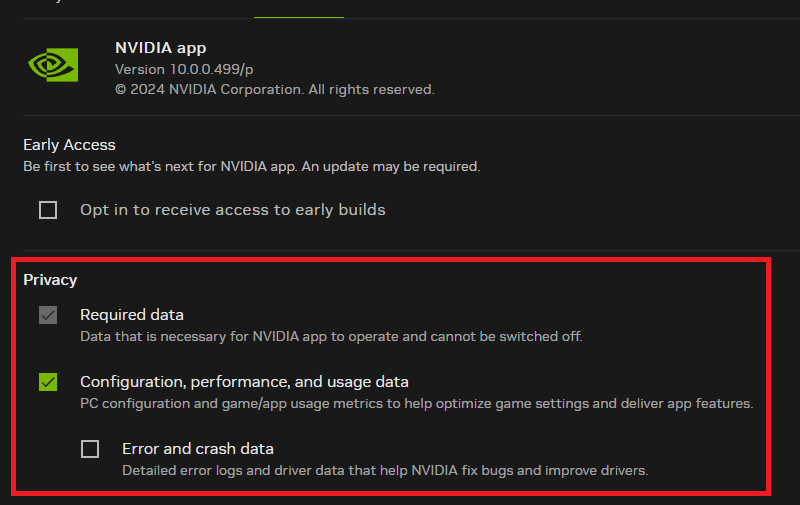Click 'Be first to see what's next' description

pyautogui.click(x=252, y=167)
